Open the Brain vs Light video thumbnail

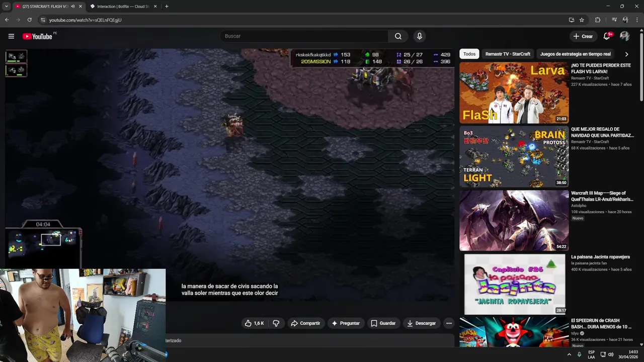click(514, 156)
